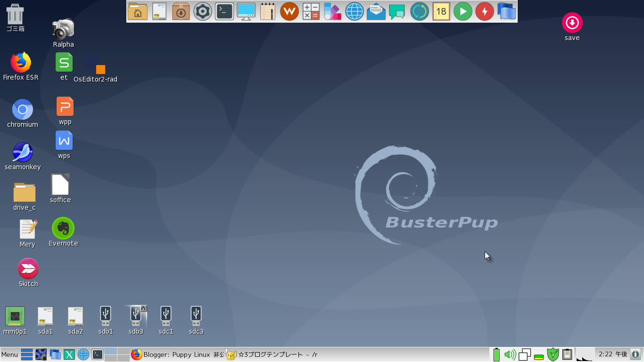Click the settings gear on the top toolbar

pos(202,10)
